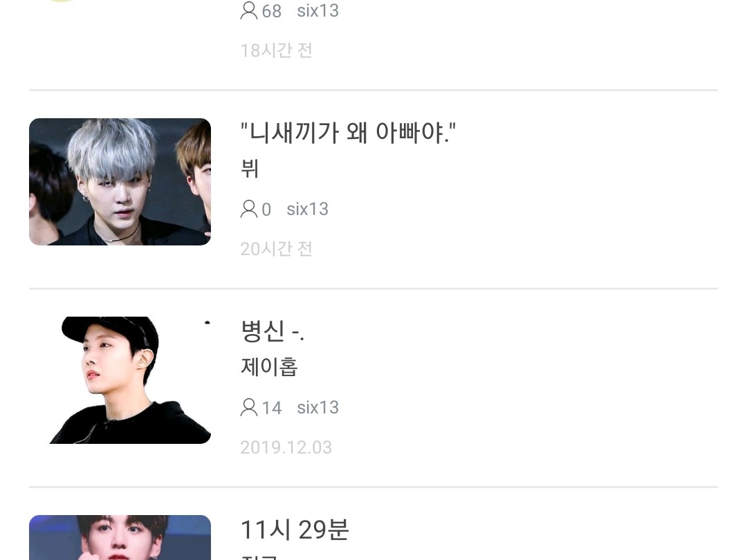Click the 18시간 전 timestamp
This screenshot has height=560, width=747.
(x=276, y=50)
